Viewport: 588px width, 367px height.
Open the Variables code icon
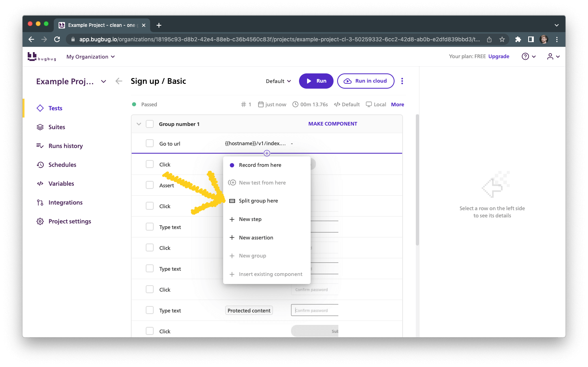40,184
